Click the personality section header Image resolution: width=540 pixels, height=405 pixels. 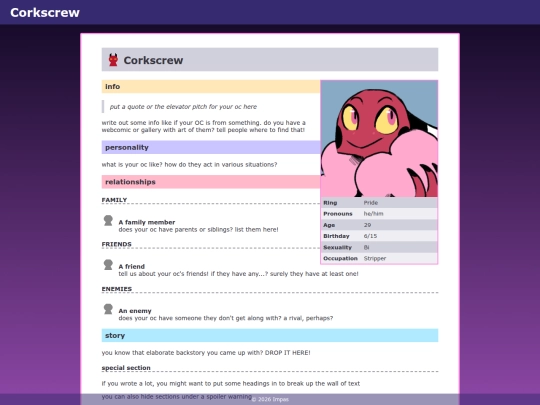211,147
